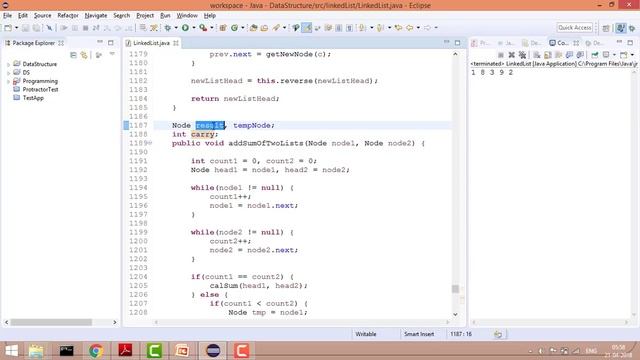Click the Forward navigation arrow icon
Screen dimensions: 640x360
pyautogui.click(x=427, y=28)
